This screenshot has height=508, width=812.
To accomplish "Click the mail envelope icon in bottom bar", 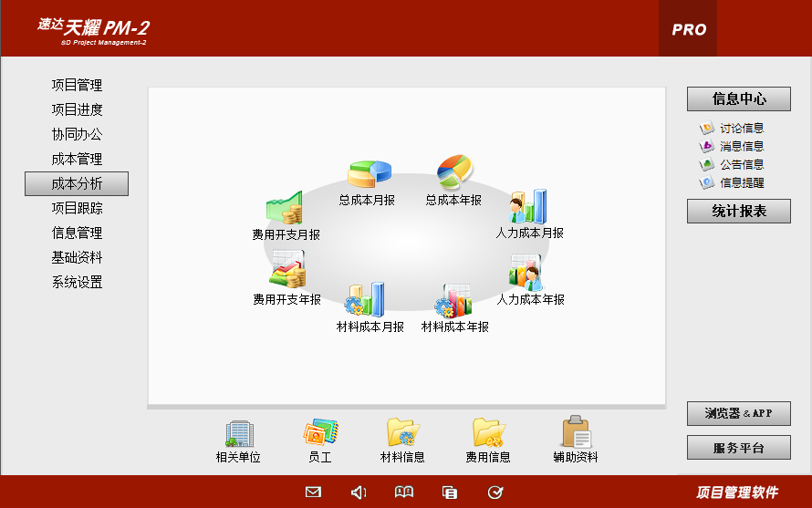I will click(x=313, y=492).
